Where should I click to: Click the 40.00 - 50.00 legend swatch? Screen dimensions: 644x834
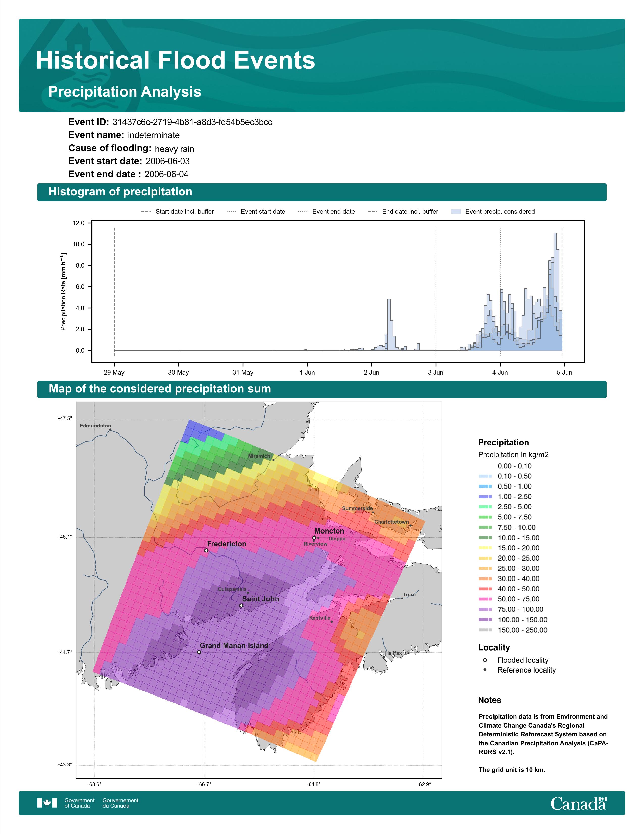pos(485,589)
